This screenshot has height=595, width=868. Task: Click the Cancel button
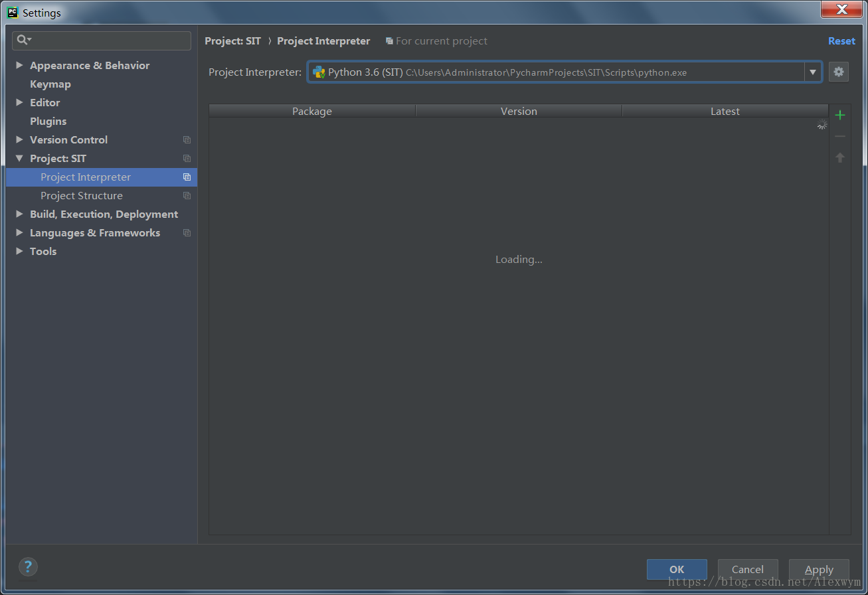(x=748, y=569)
